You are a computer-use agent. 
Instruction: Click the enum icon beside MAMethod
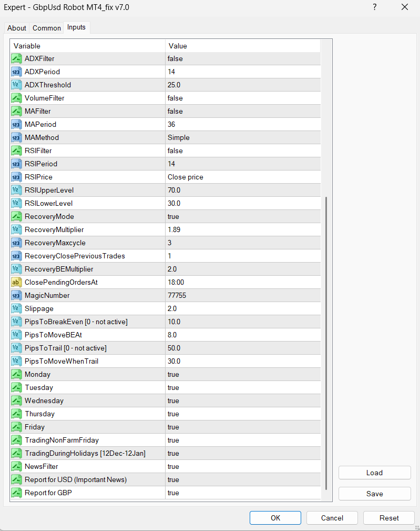click(x=16, y=138)
